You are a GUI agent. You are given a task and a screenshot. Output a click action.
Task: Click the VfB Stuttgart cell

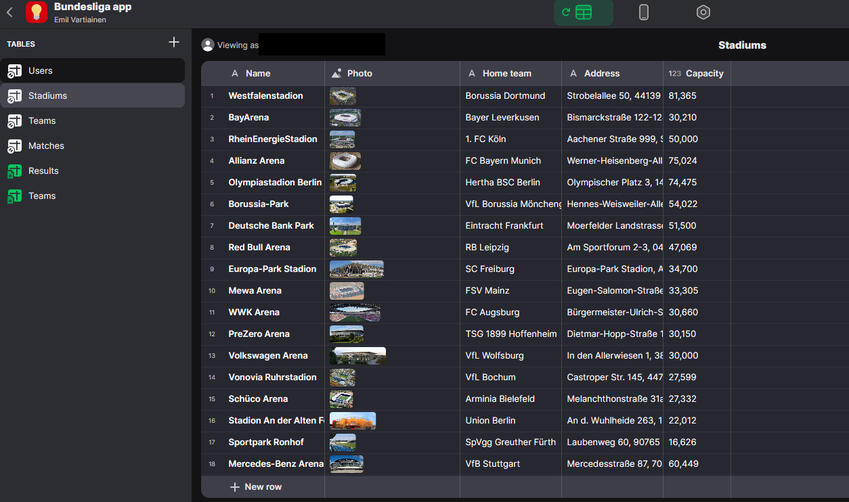click(511, 464)
